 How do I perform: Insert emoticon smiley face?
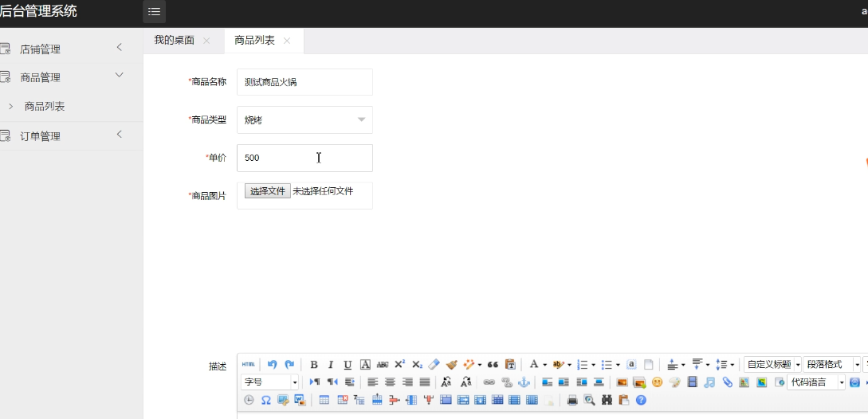(x=657, y=382)
